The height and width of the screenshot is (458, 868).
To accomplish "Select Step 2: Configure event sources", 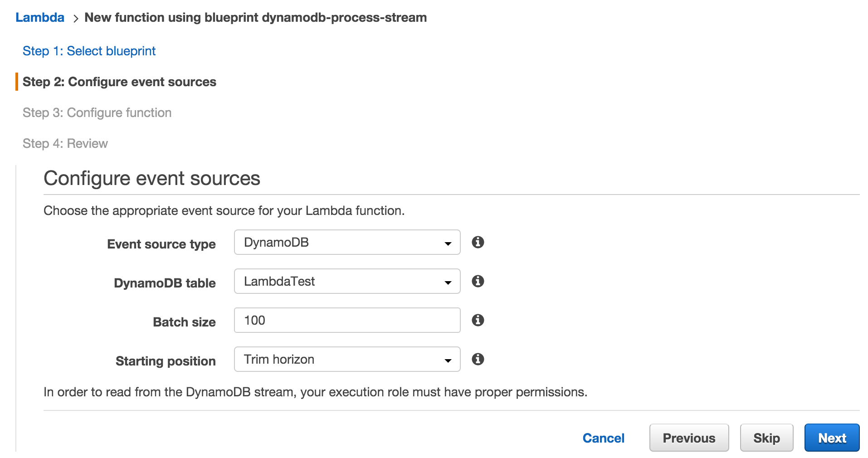I will tap(119, 82).
